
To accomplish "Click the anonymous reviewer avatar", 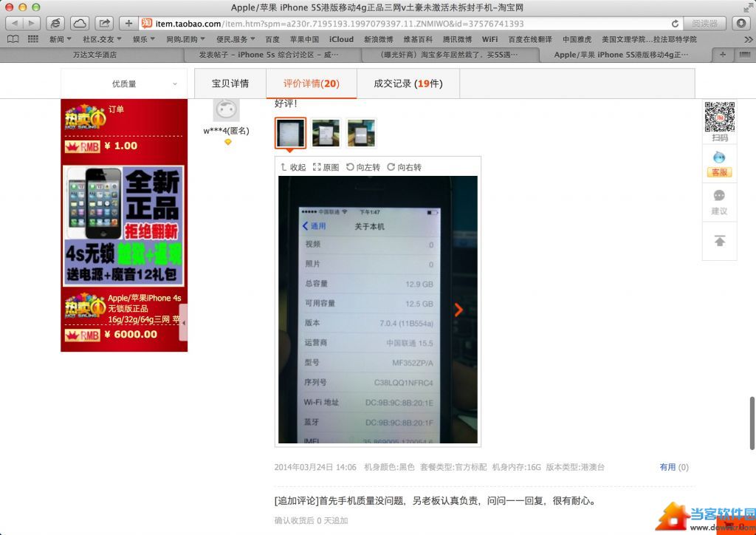I will tap(226, 110).
